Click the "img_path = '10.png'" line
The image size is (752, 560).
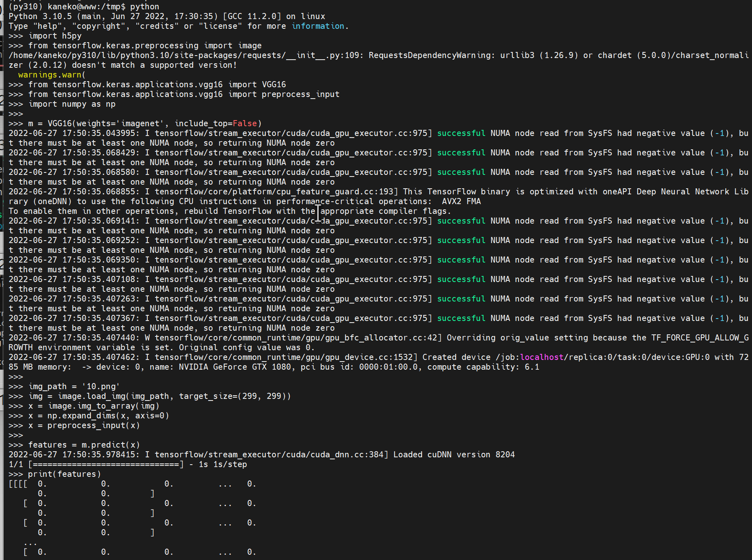[64, 386]
